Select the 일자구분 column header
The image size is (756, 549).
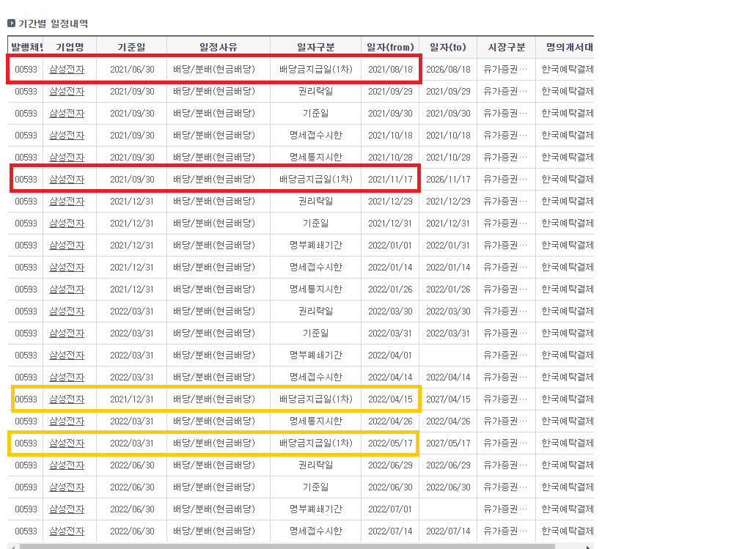316,47
